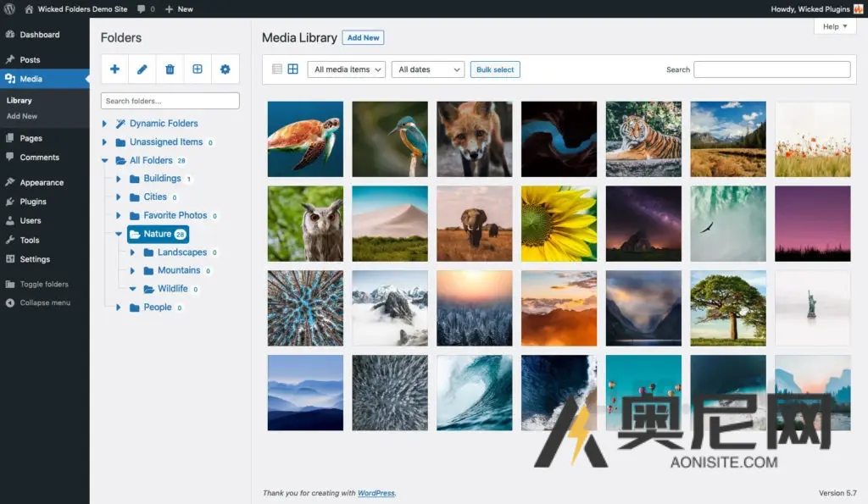Click the expand all folders icon
This screenshot has width=868, height=504.
[x=198, y=69]
